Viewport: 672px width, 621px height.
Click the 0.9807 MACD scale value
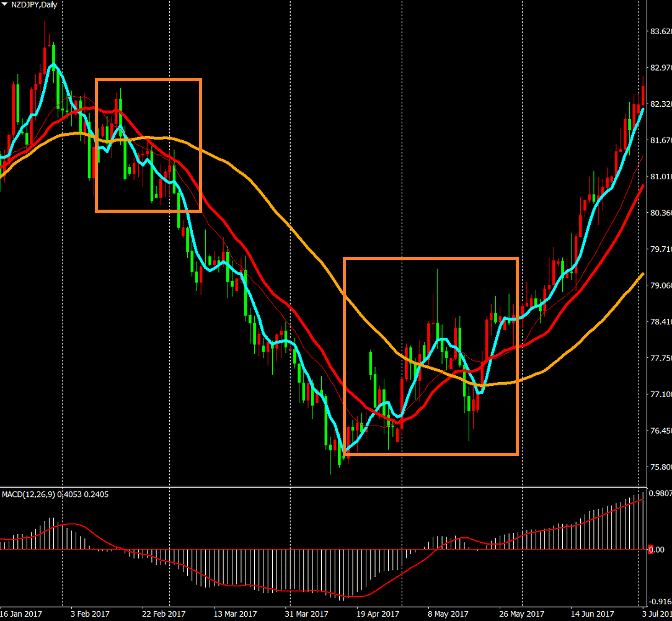click(x=660, y=493)
